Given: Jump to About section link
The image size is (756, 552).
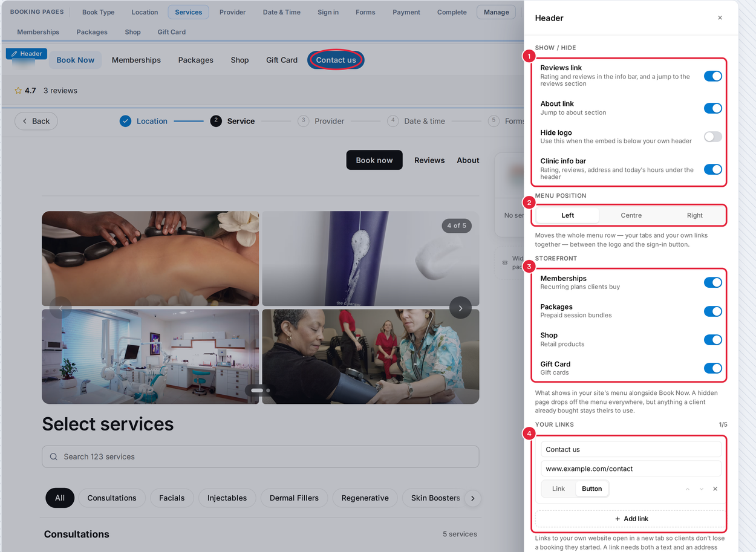Looking at the screenshot, I should coord(468,160).
